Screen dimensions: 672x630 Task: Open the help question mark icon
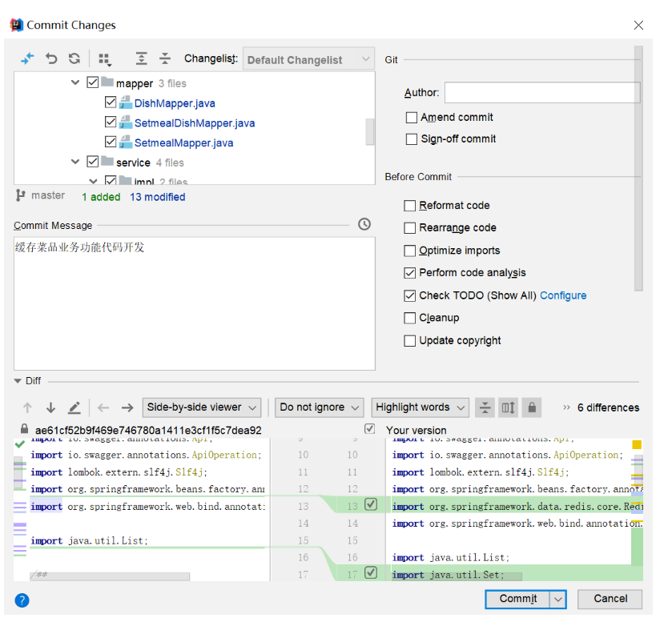[22, 600]
